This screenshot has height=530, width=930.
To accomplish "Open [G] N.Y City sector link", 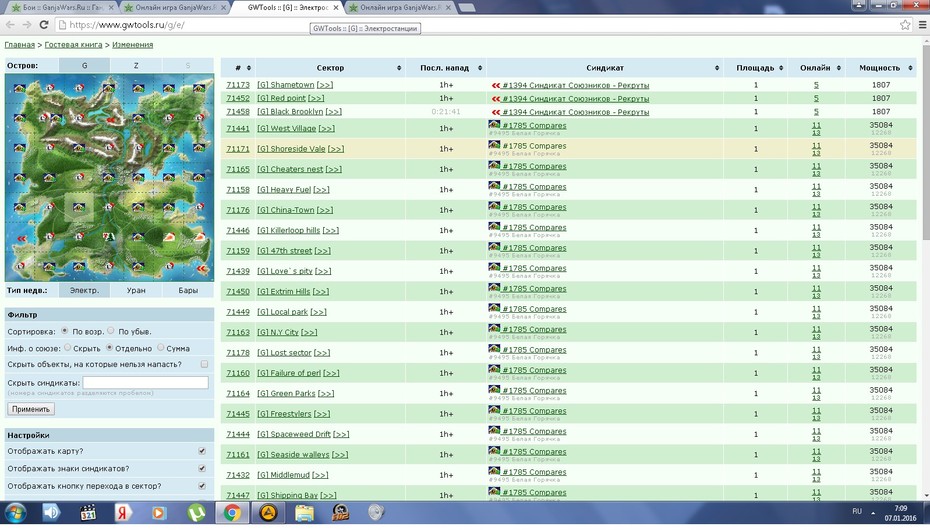I will (278, 332).
